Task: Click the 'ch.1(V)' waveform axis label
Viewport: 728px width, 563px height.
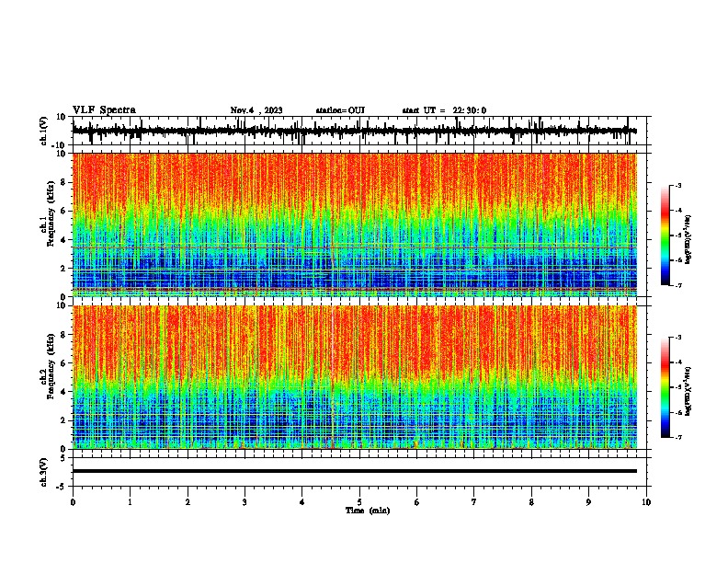Action: [x=44, y=131]
